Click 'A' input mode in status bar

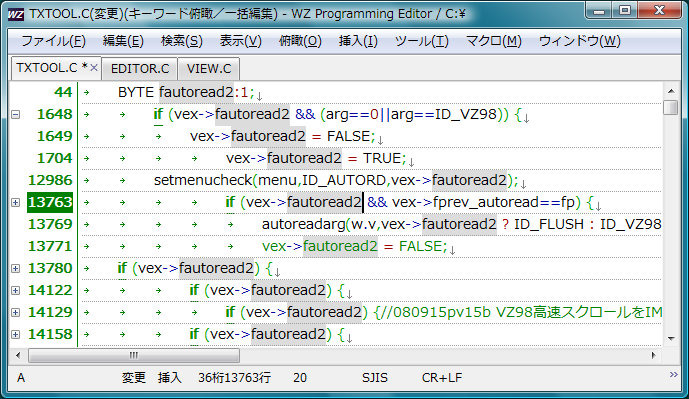21,378
